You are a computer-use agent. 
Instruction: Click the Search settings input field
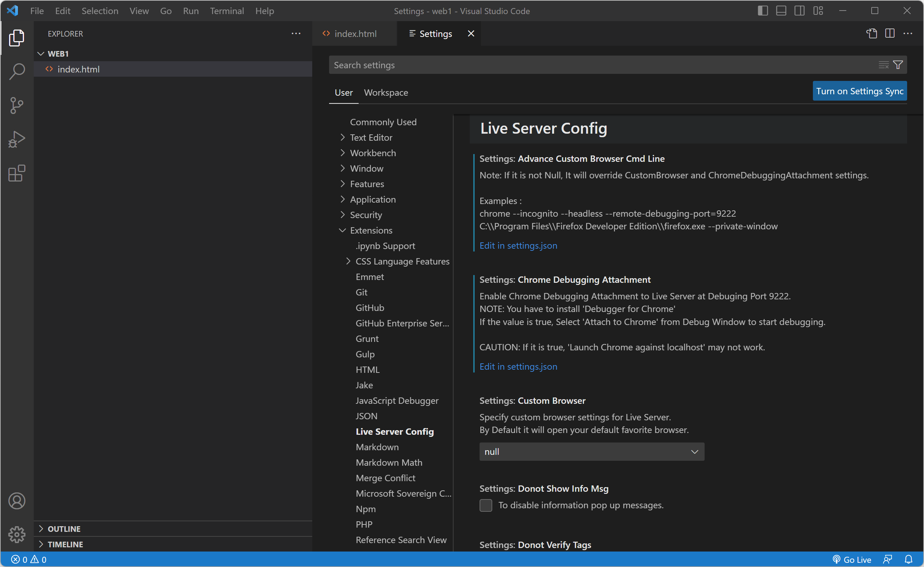(x=600, y=65)
